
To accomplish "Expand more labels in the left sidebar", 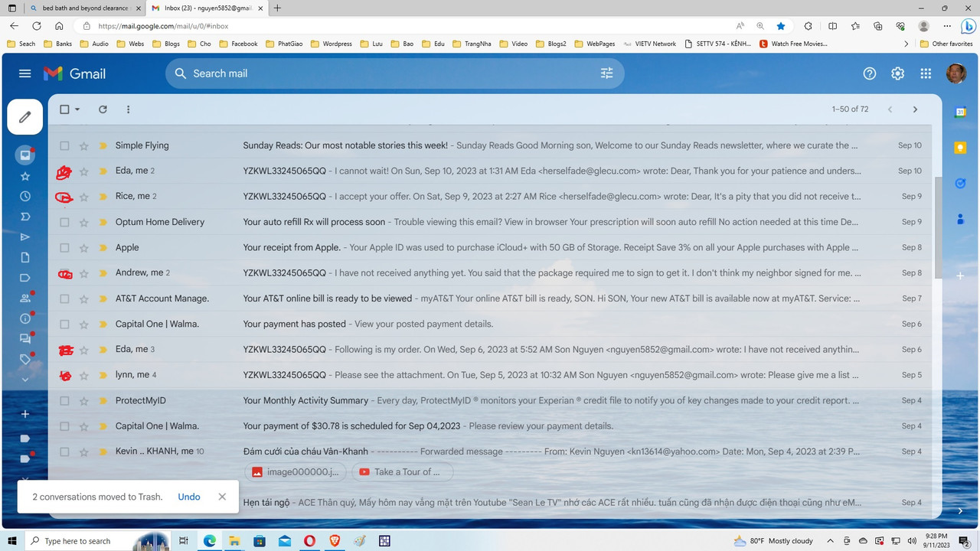I will pos(24,379).
